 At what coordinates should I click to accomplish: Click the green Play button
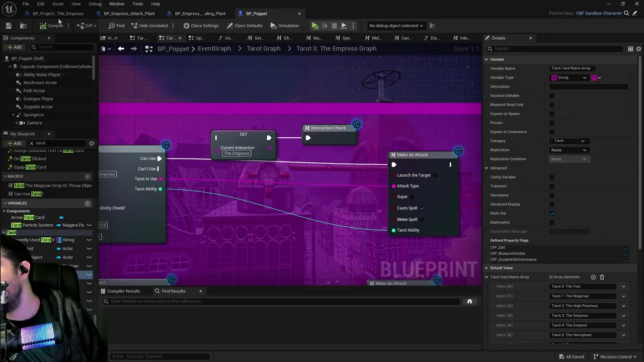coord(315,26)
